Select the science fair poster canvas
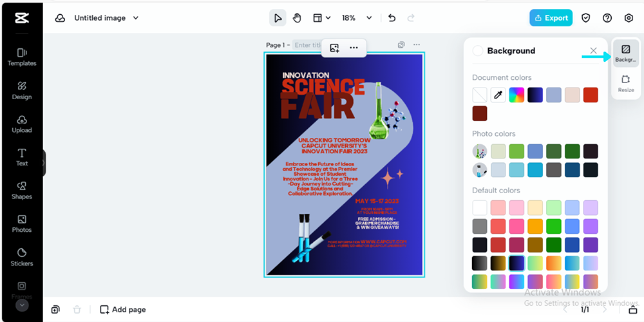This screenshot has width=644, height=322. click(344, 165)
